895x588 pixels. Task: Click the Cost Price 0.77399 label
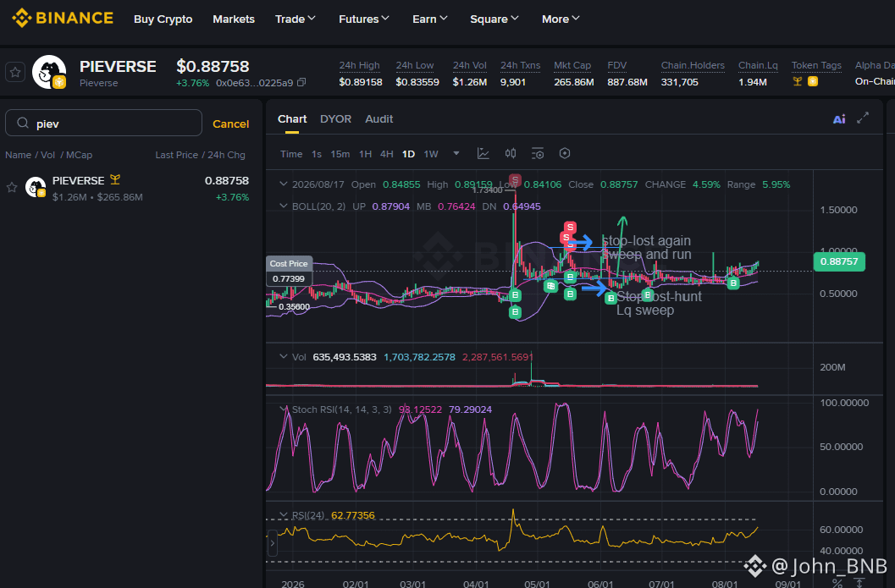(x=289, y=271)
